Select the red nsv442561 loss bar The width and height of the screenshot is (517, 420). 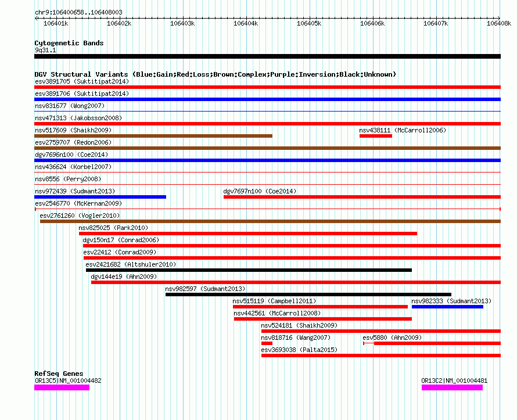pos(323,319)
